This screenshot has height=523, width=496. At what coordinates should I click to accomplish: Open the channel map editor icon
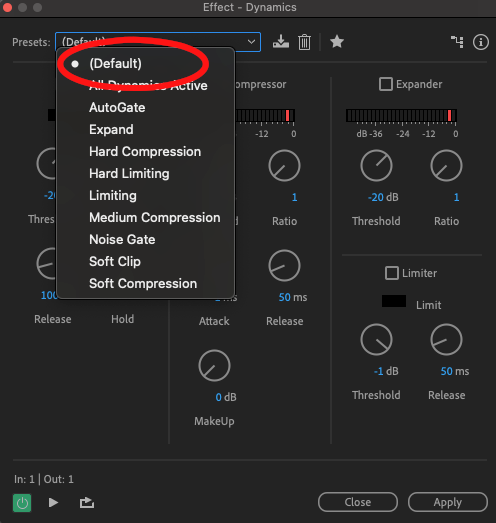coord(457,42)
